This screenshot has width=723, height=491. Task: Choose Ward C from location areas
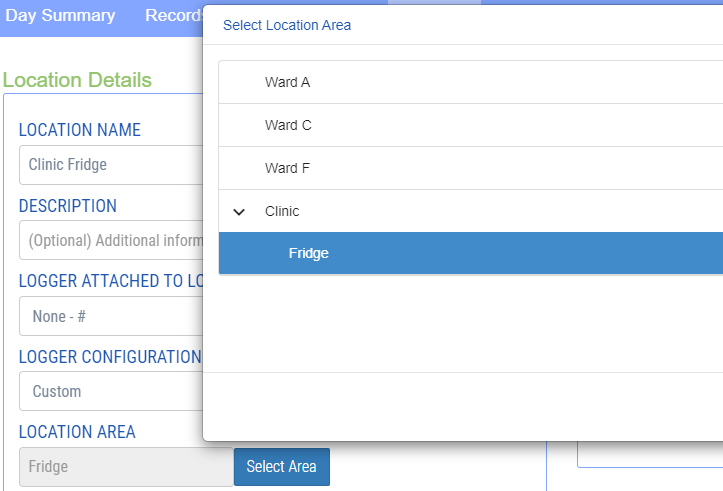click(x=288, y=125)
